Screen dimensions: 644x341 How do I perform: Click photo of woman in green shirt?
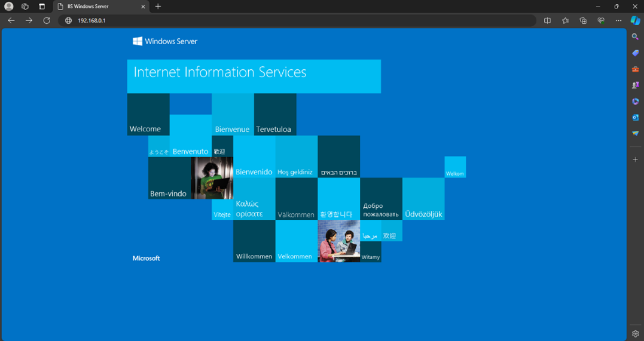(212, 178)
